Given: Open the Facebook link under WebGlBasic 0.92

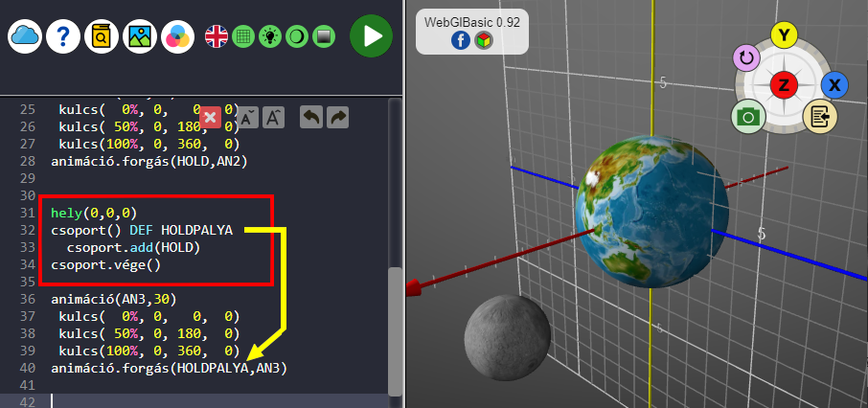Looking at the screenshot, I should (459, 40).
